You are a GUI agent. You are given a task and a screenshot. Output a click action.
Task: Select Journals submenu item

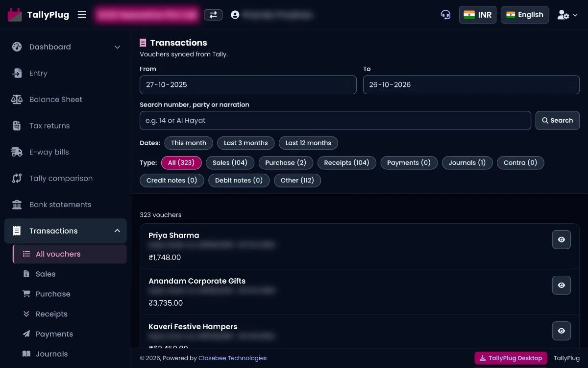click(70, 354)
